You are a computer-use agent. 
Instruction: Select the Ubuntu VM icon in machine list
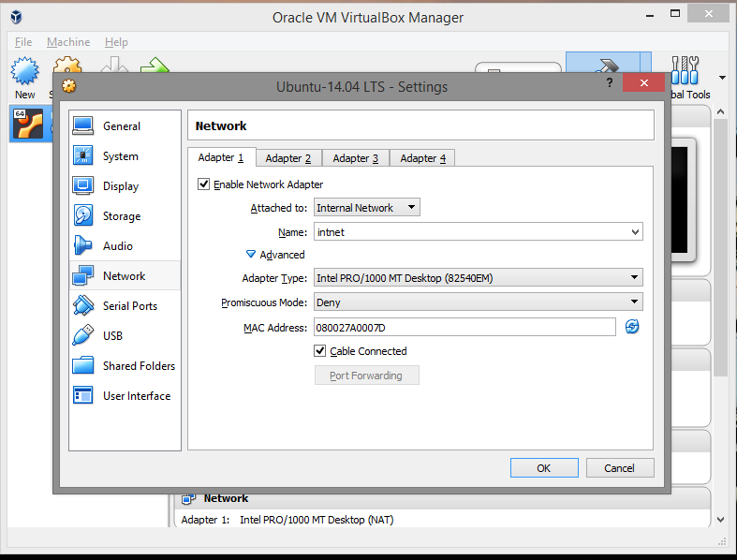[28, 124]
